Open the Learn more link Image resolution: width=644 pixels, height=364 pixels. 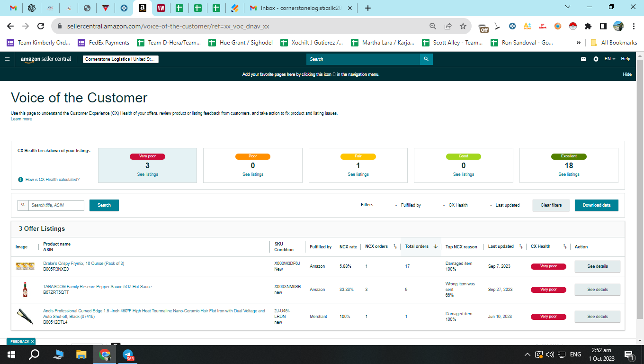pos(21,119)
